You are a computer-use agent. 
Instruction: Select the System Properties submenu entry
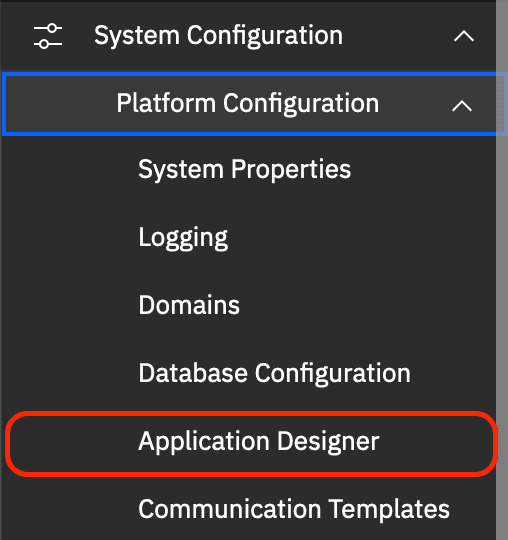coord(245,169)
